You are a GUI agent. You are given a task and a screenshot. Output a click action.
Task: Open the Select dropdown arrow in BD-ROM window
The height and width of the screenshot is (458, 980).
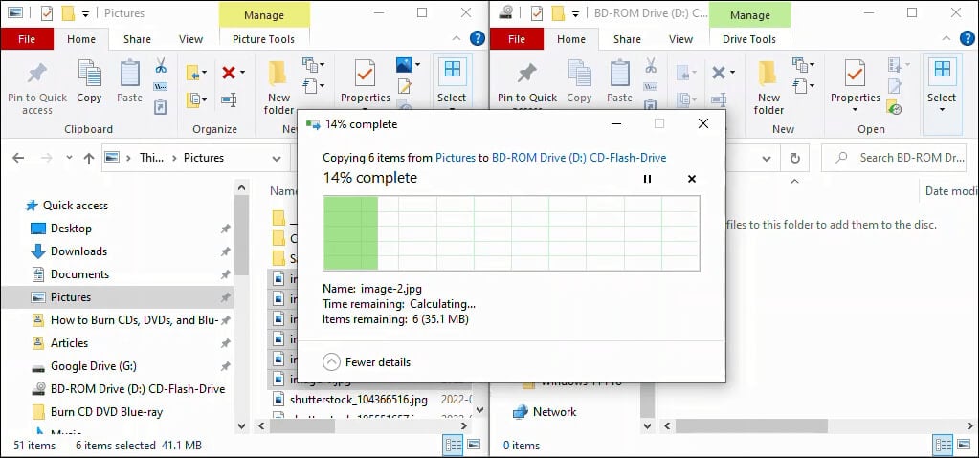942,111
